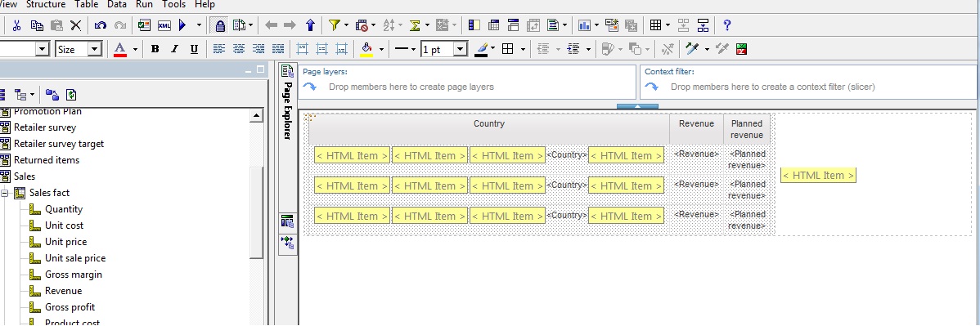
Task: Click the Swap Rows and Columns icon
Action: click(x=533, y=25)
